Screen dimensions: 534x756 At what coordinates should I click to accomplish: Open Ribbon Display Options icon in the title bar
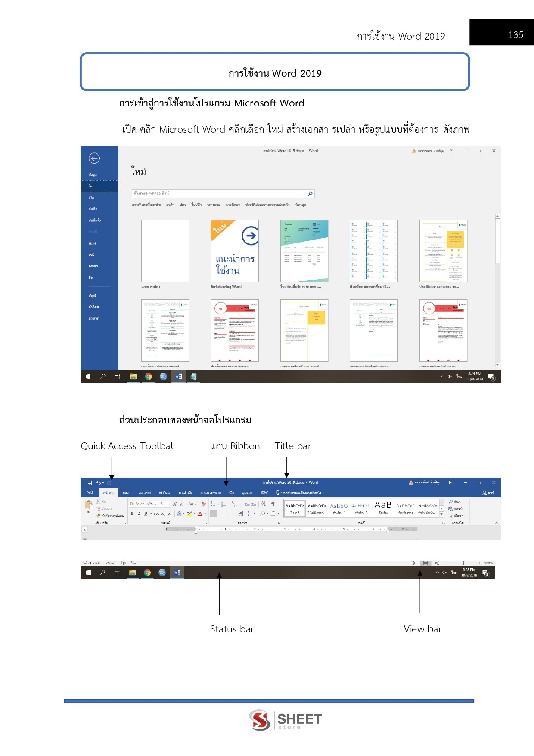(x=451, y=482)
